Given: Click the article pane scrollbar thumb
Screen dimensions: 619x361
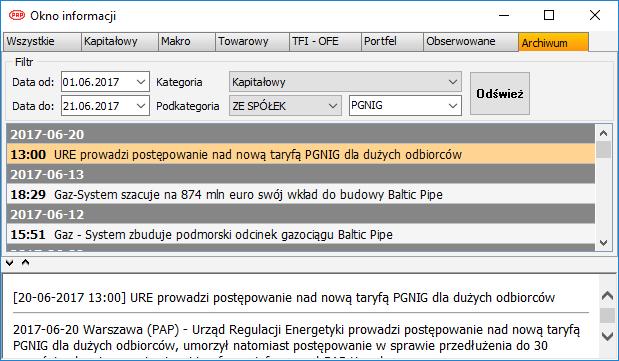Looking at the screenshot, I should click(607, 315).
